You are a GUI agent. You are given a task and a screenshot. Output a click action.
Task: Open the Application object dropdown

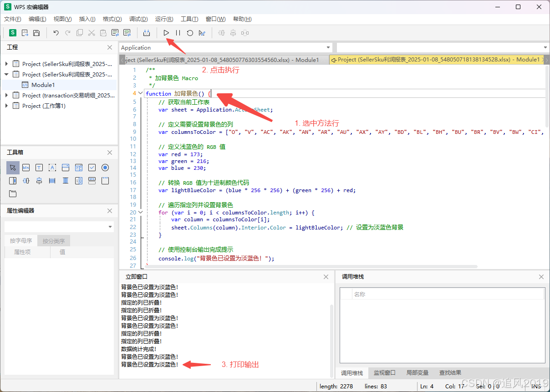(328, 48)
